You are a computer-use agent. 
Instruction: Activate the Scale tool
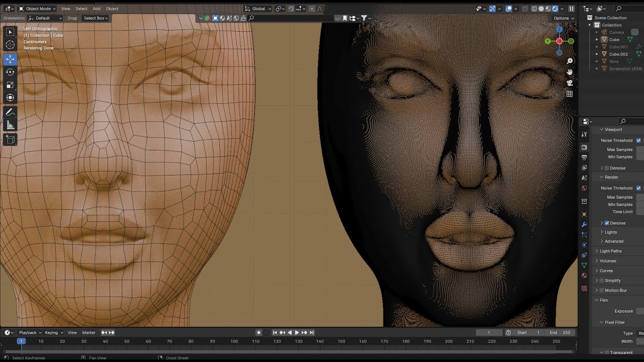pyautogui.click(x=10, y=84)
